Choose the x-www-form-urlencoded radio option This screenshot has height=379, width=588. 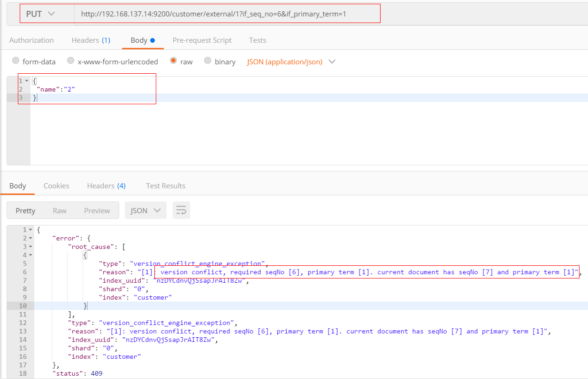(71, 61)
